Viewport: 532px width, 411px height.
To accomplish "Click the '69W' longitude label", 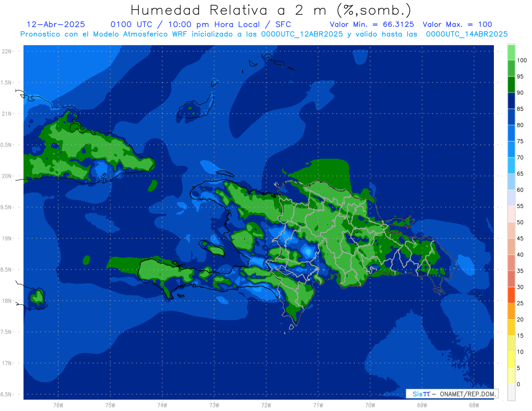I will pos(422,405).
